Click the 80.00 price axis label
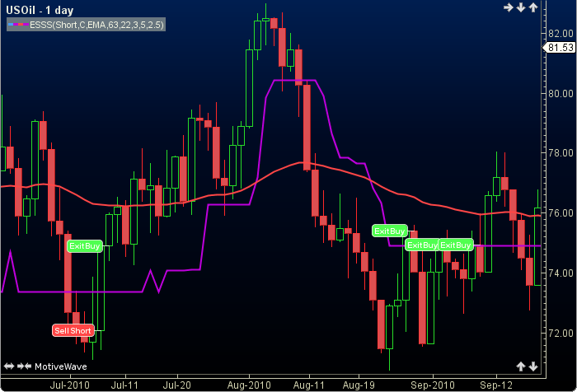Viewport: 577px width, 392px height. (561, 93)
